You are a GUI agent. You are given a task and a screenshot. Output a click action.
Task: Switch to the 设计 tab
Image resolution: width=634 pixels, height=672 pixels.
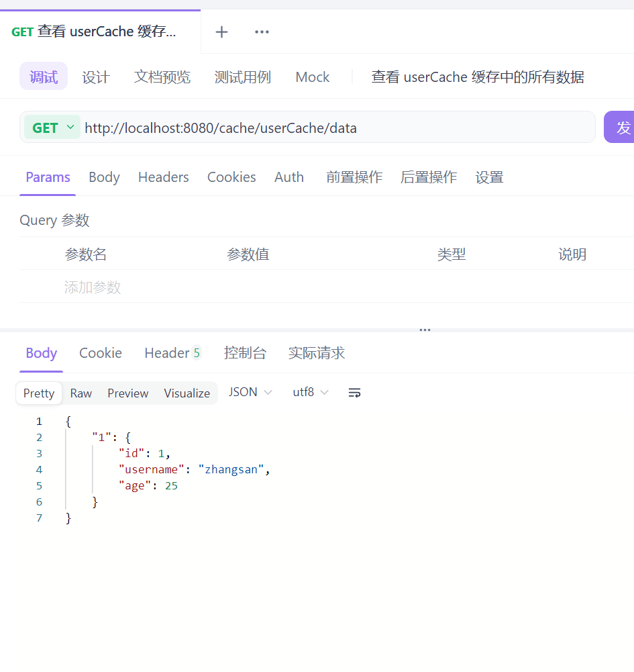click(95, 77)
